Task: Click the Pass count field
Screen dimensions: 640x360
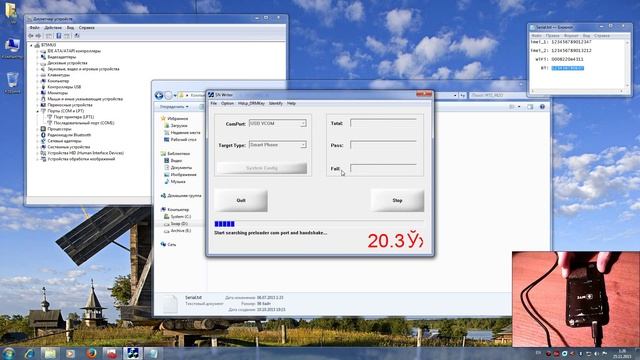Action: [383, 145]
